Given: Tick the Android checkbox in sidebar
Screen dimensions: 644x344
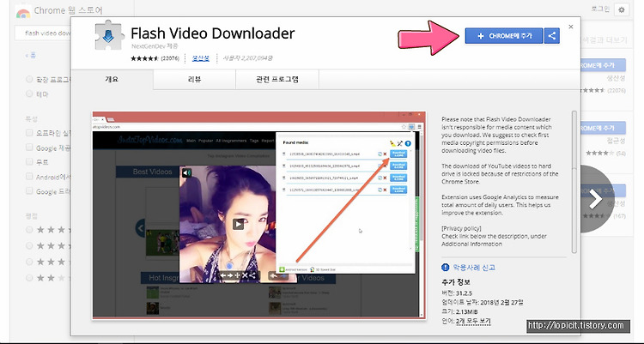Looking at the screenshot, I should pyautogui.click(x=29, y=177).
